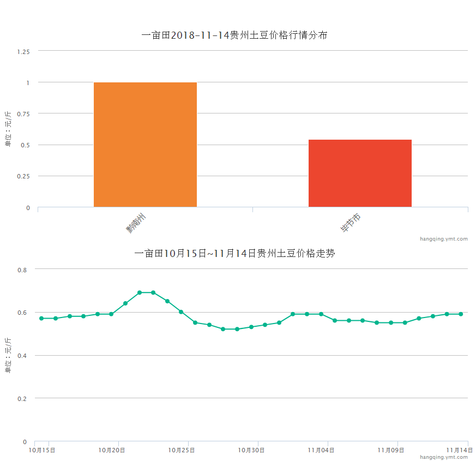
Task: Click the bar chart title 贵州土豆价格行情分布
Action: point(234,35)
